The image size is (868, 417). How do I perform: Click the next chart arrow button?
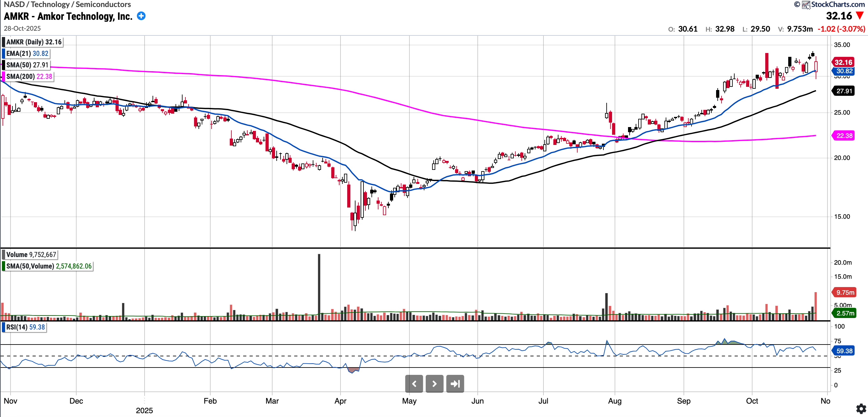tap(434, 383)
